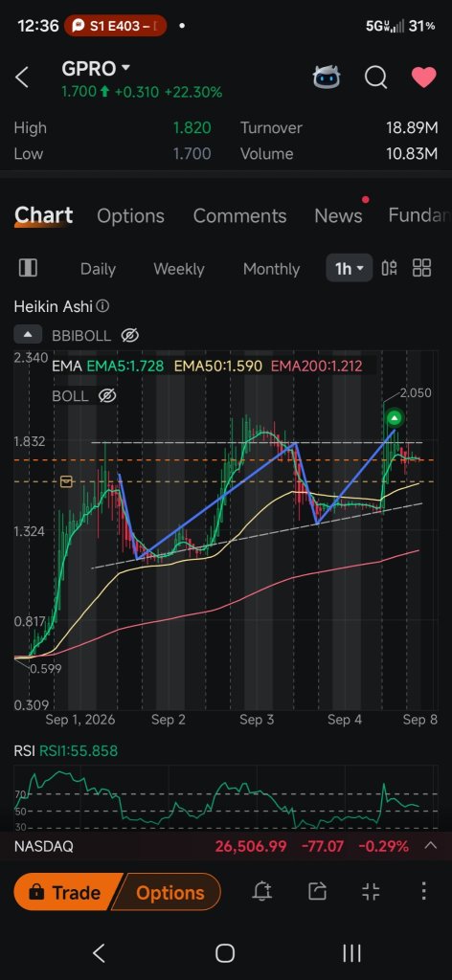The height and width of the screenshot is (980, 452).
Task: Switch to the Chart tab
Action: [44, 215]
